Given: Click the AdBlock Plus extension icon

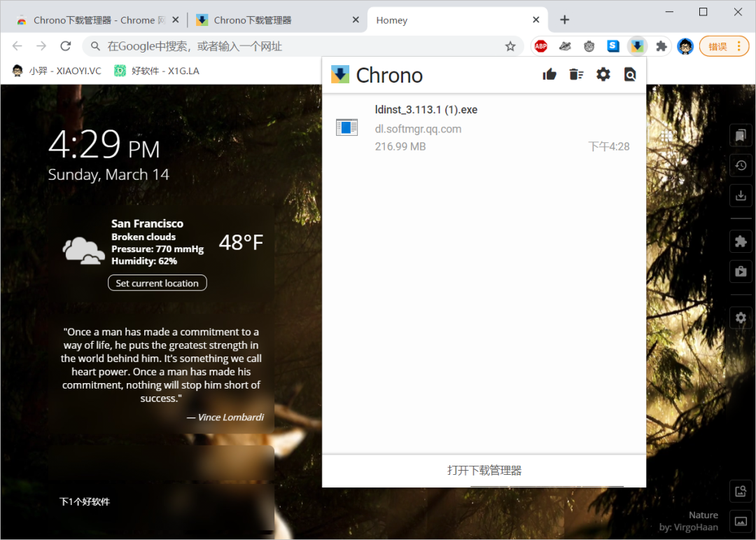Looking at the screenshot, I should pyautogui.click(x=541, y=46).
